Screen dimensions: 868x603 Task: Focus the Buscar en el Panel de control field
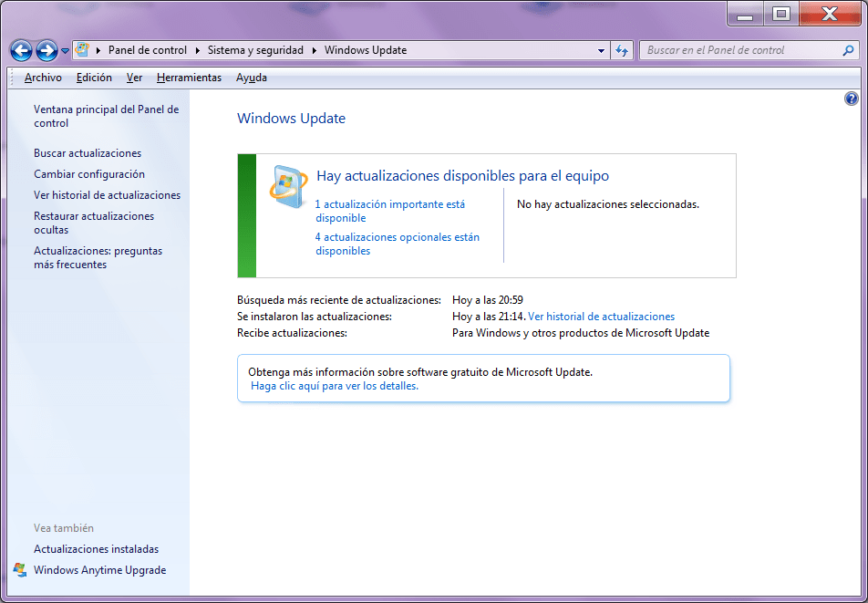point(748,50)
